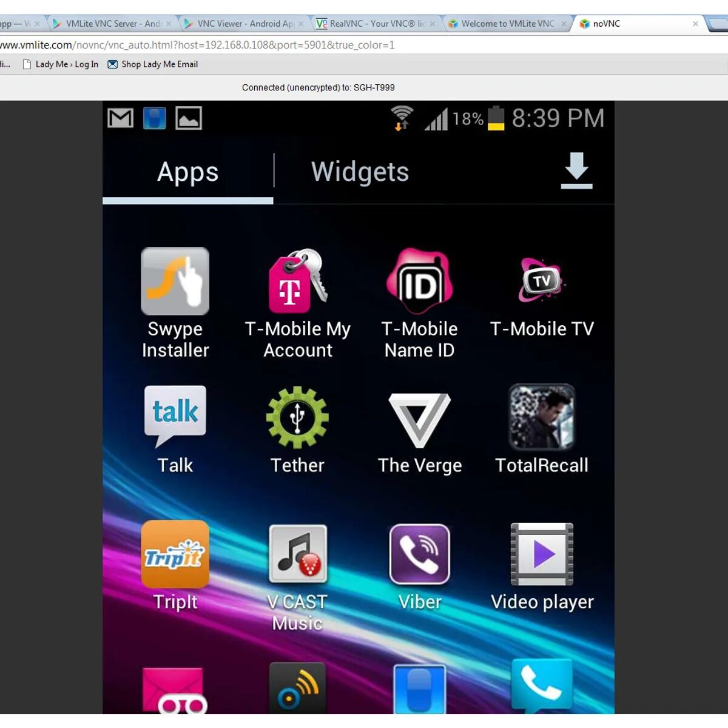Launch the Viber phone app
The image size is (728, 728).
click(x=419, y=554)
